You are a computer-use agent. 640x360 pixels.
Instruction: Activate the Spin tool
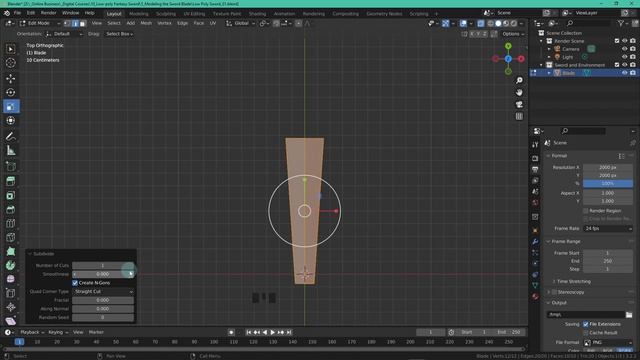click(x=11, y=265)
